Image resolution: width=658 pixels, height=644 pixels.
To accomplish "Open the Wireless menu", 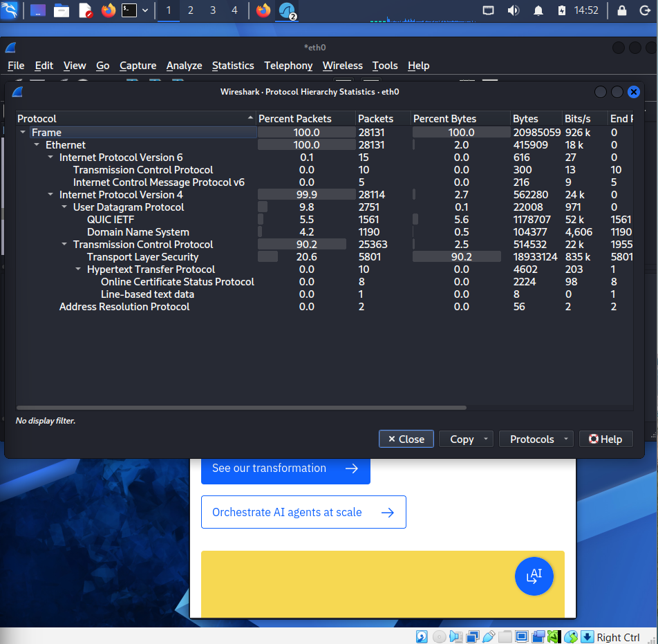I will pos(342,66).
